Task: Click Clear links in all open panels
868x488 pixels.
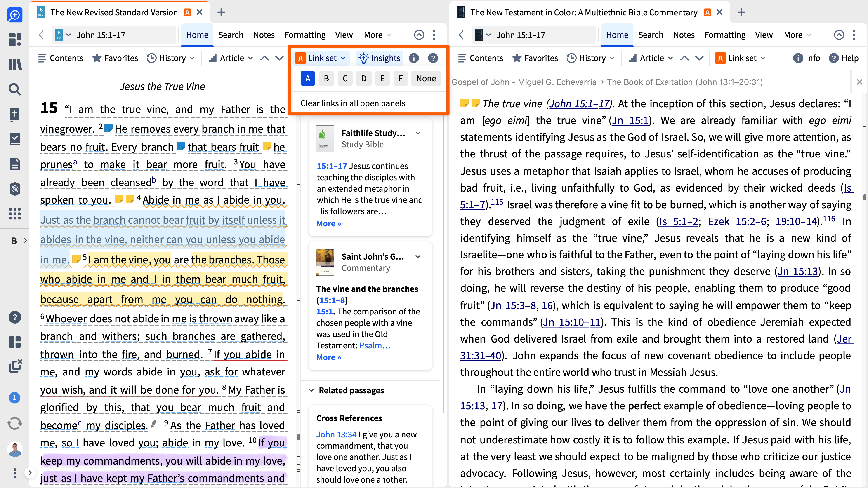Action: [x=353, y=103]
